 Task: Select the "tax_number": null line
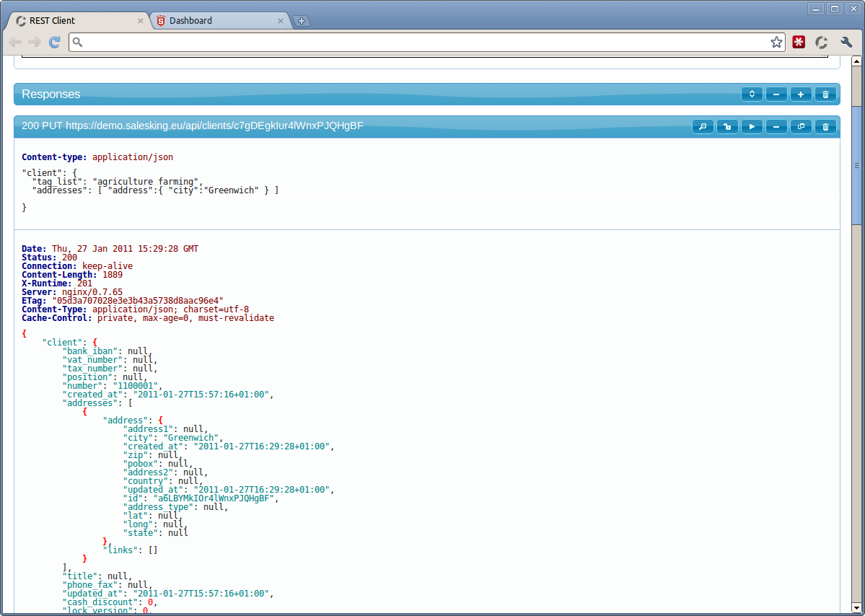(109, 369)
